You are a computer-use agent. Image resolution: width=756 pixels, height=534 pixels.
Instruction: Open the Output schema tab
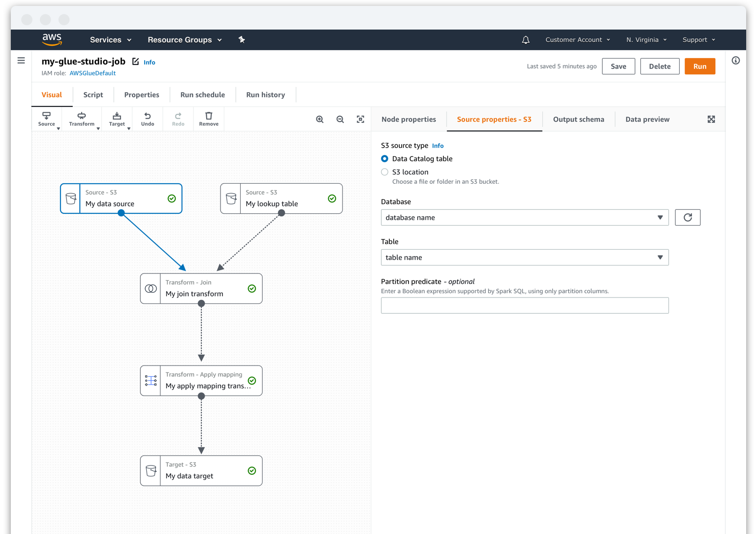579,119
